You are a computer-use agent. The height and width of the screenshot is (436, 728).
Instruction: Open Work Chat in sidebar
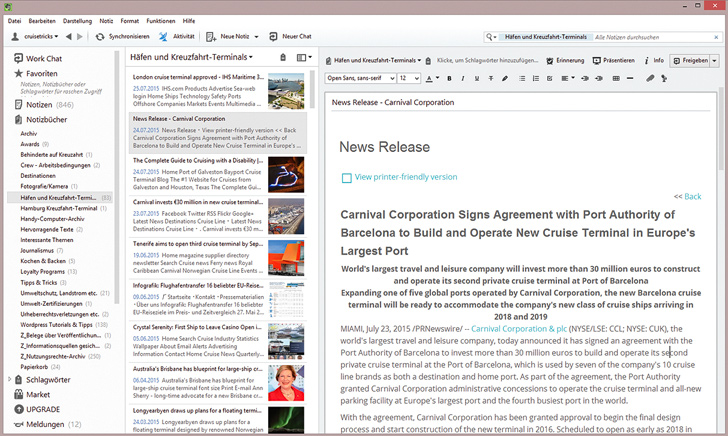click(38, 59)
